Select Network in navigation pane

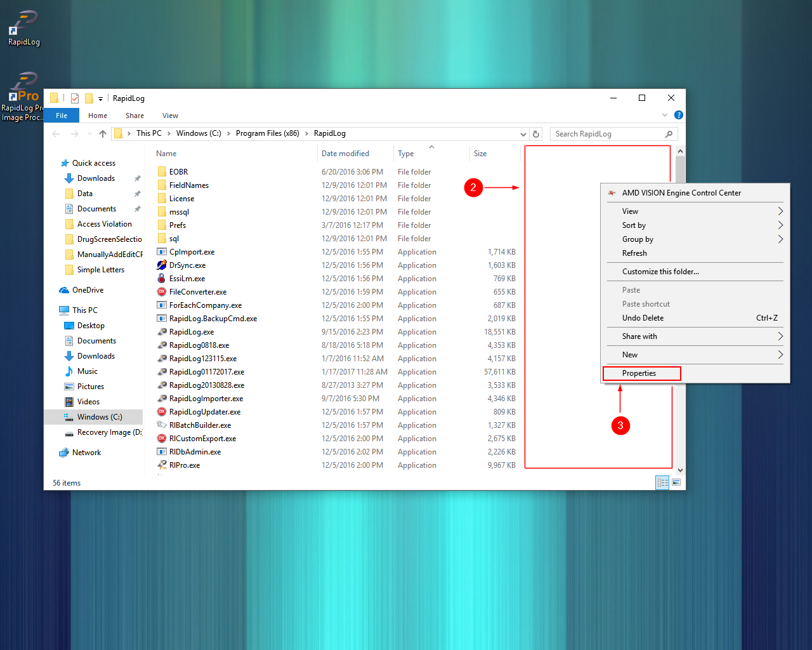(x=86, y=453)
